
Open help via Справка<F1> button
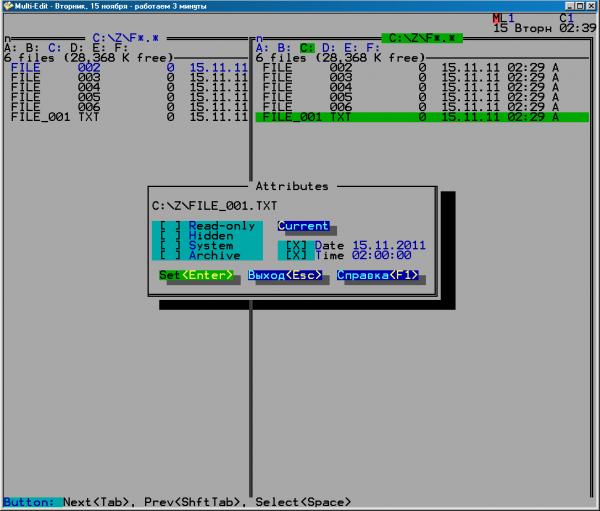click(x=377, y=275)
